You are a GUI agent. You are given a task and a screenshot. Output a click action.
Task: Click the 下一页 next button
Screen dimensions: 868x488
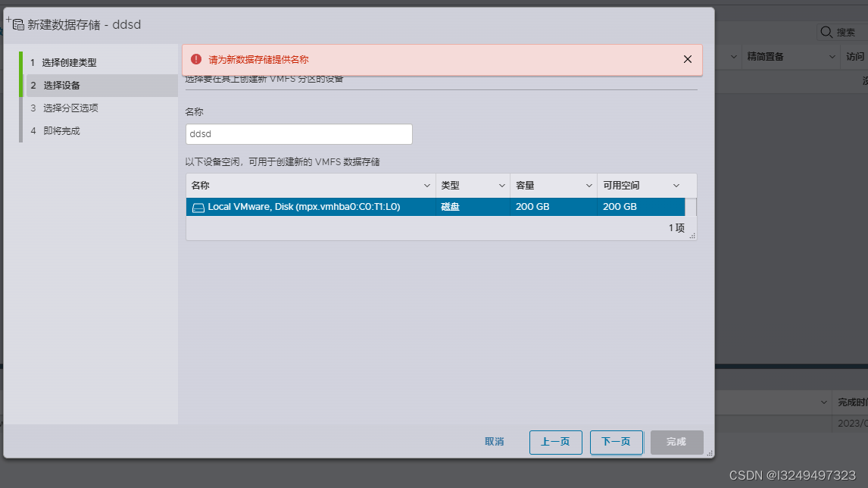[x=616, y=442]
